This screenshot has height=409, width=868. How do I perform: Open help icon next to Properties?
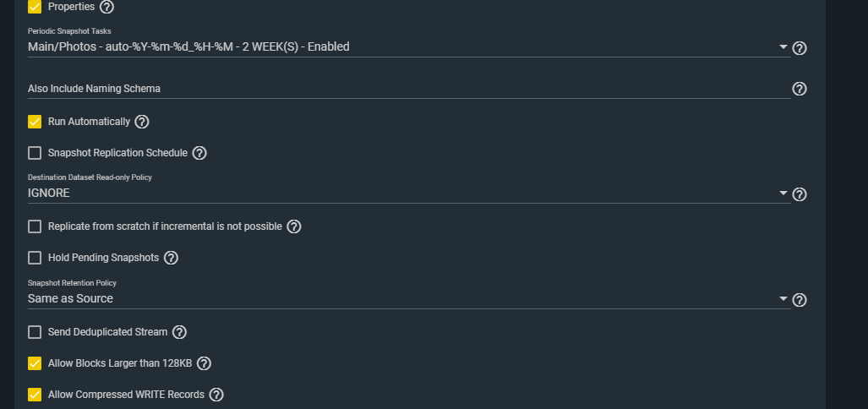(106, 7)
